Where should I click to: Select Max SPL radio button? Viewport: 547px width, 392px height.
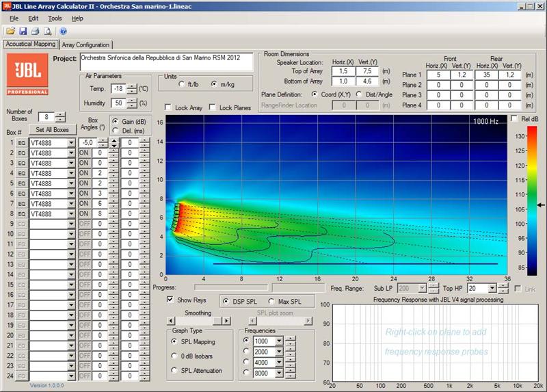[271, 301]
